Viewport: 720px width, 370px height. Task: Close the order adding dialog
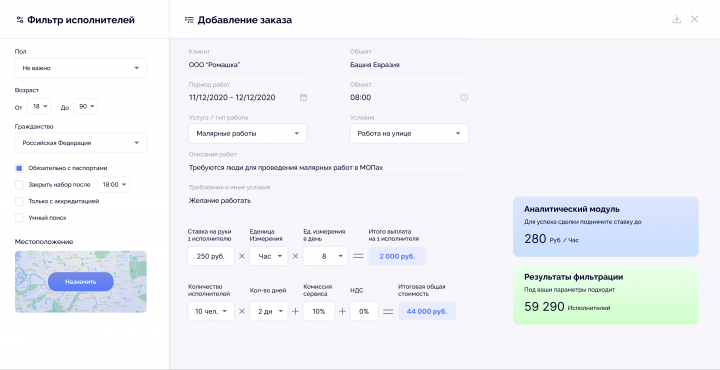point(695,19)
